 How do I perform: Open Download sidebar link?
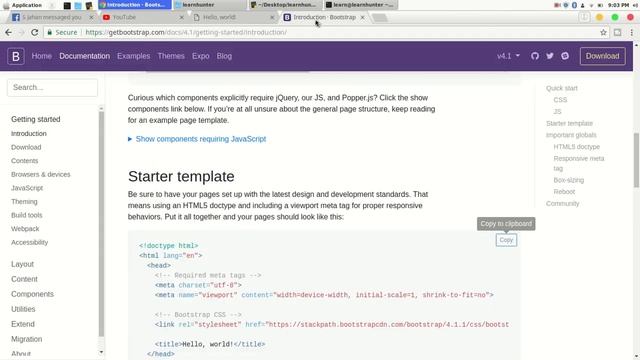pos(26,147)
